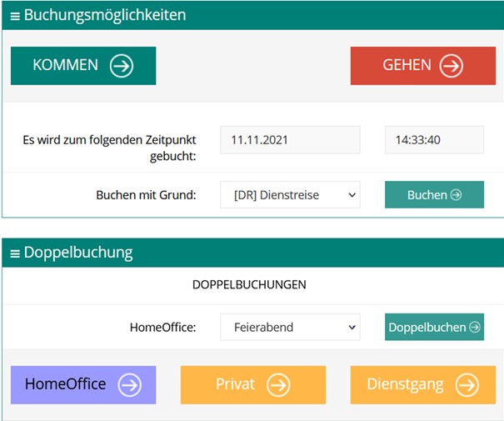Click the hamburger icon beside Doppelbuchung

click(x=15, y=253)
